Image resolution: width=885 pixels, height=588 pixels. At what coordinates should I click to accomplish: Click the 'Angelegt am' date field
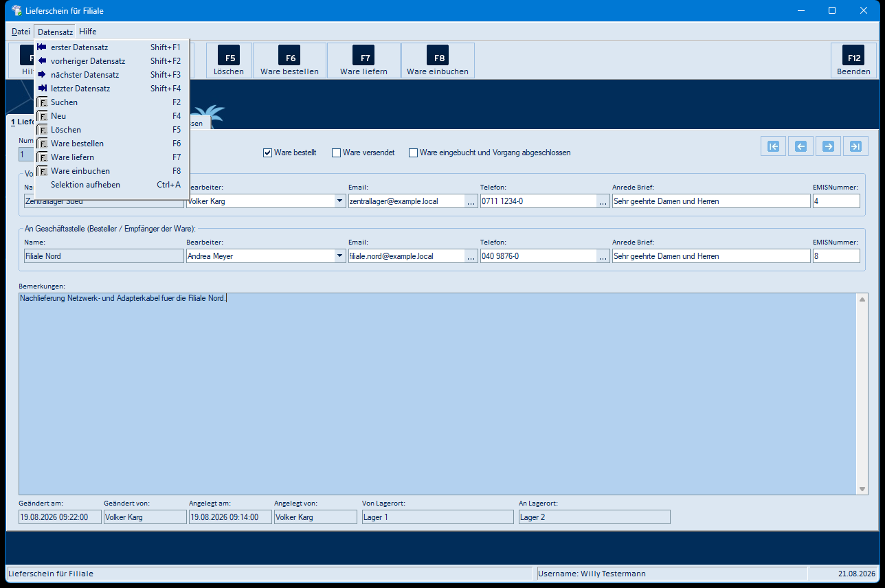(230, 517)
